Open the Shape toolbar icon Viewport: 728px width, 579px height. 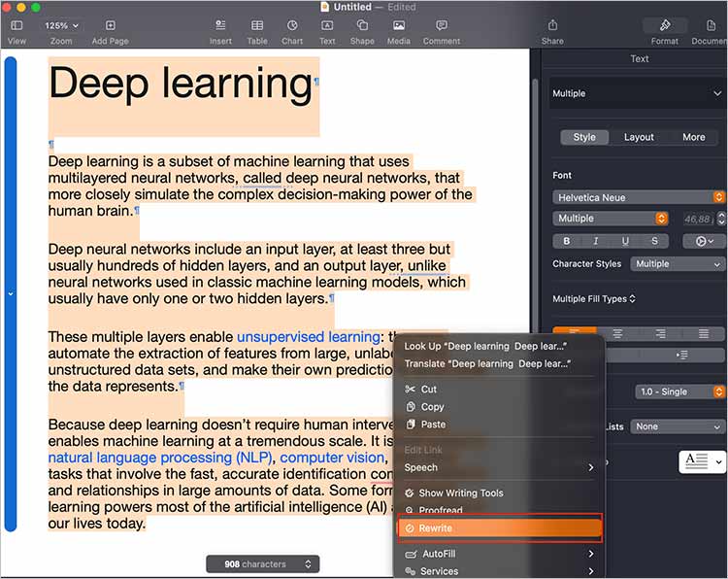362,25
